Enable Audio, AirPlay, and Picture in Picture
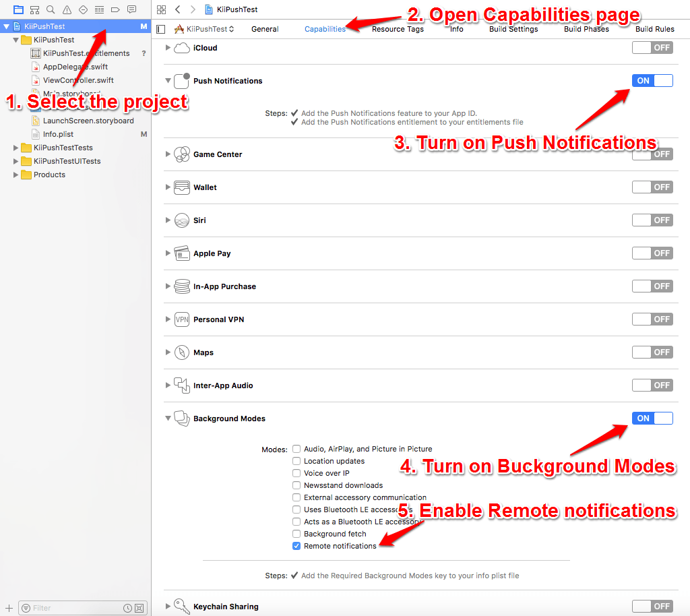 coord(296,449)
